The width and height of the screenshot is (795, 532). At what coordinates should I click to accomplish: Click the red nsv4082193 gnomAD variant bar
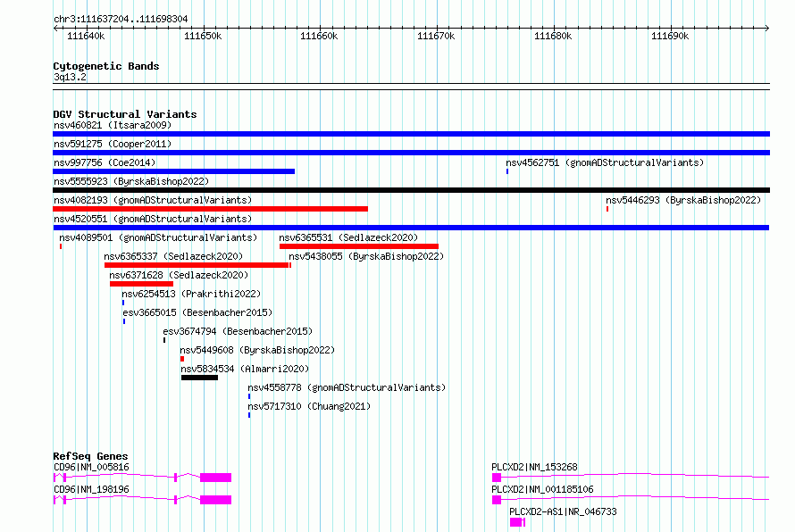(x=211, y=209)
